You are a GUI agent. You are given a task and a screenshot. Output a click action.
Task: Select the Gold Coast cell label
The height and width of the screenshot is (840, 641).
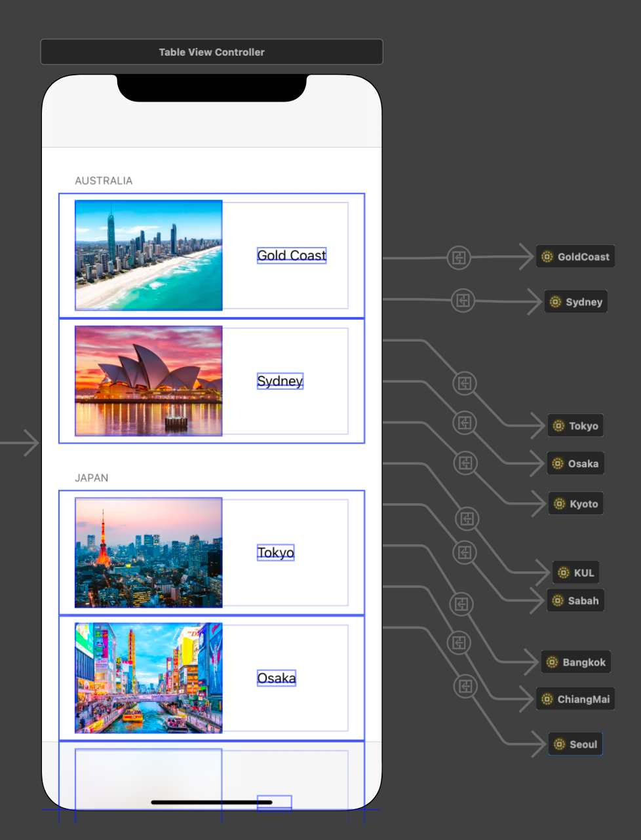point(291,256)
